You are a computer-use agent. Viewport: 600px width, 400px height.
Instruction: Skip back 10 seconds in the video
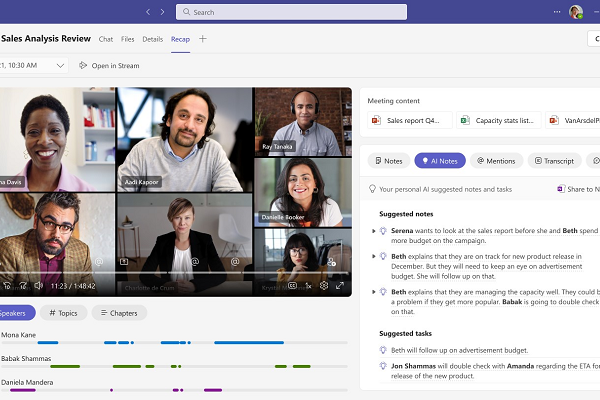tap(7, 286)
